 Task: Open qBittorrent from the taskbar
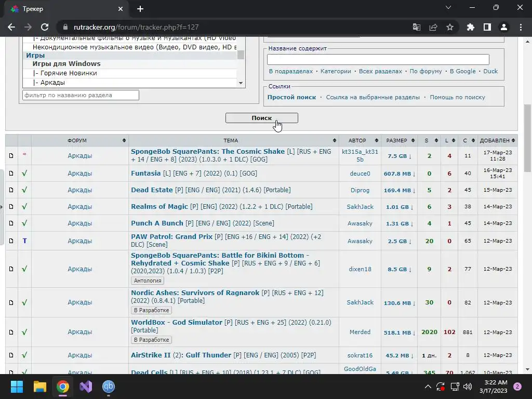coord(109,387)
